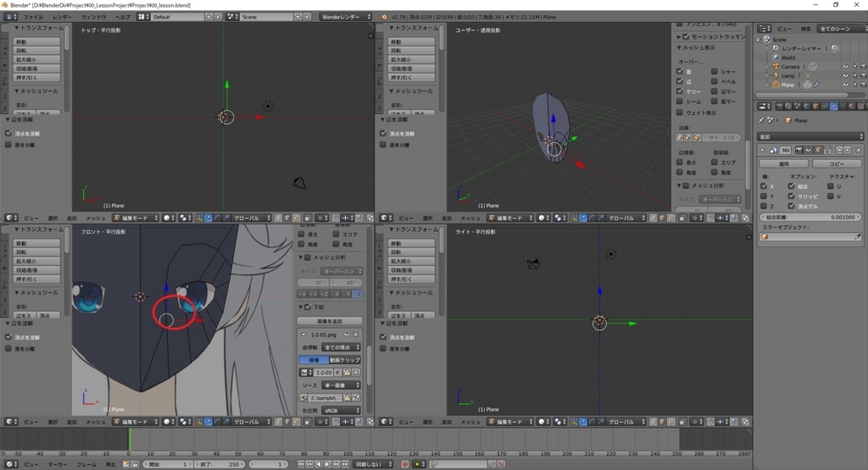The width and height of the screenshot is (868, 470).
Task: Open the Blenderレンダー engine dropdown
Action: click(346, 17)
